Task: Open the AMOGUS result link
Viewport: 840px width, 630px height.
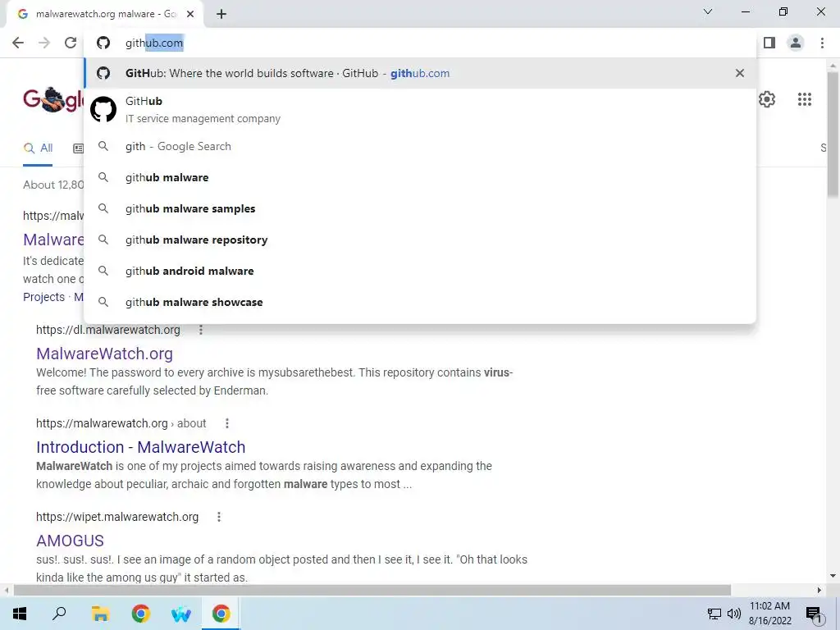Action: coord(71,541)
